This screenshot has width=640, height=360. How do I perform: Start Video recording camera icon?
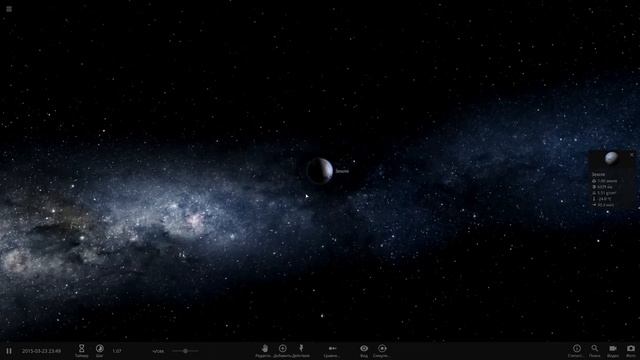coord(613,350)
